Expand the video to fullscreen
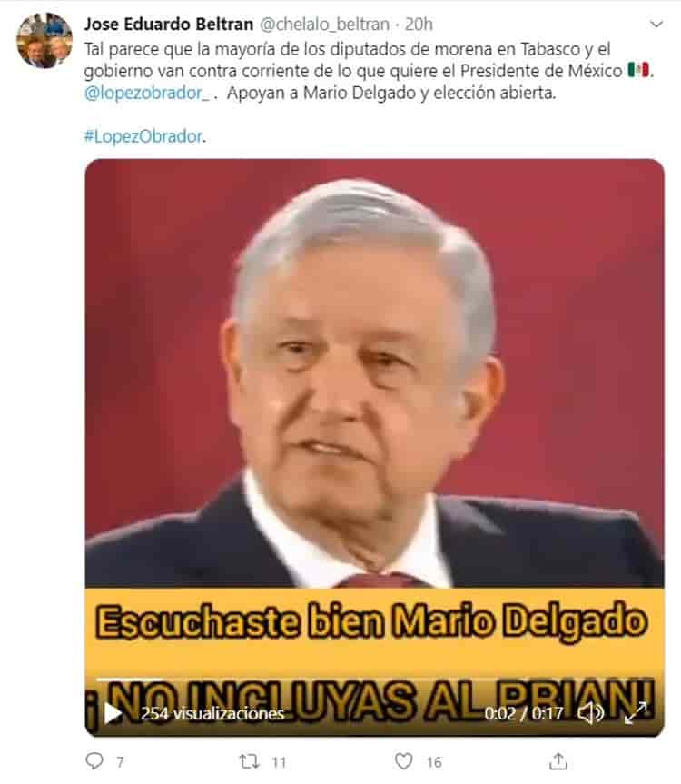The height and width of the screenshot is (784, 681). [637, 713]
